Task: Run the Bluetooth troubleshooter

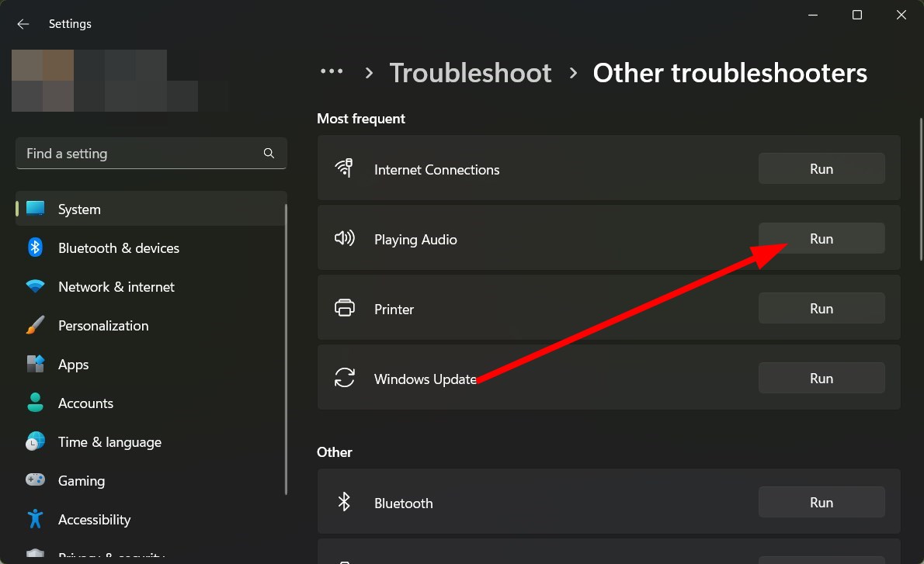Action: (821, 503)
